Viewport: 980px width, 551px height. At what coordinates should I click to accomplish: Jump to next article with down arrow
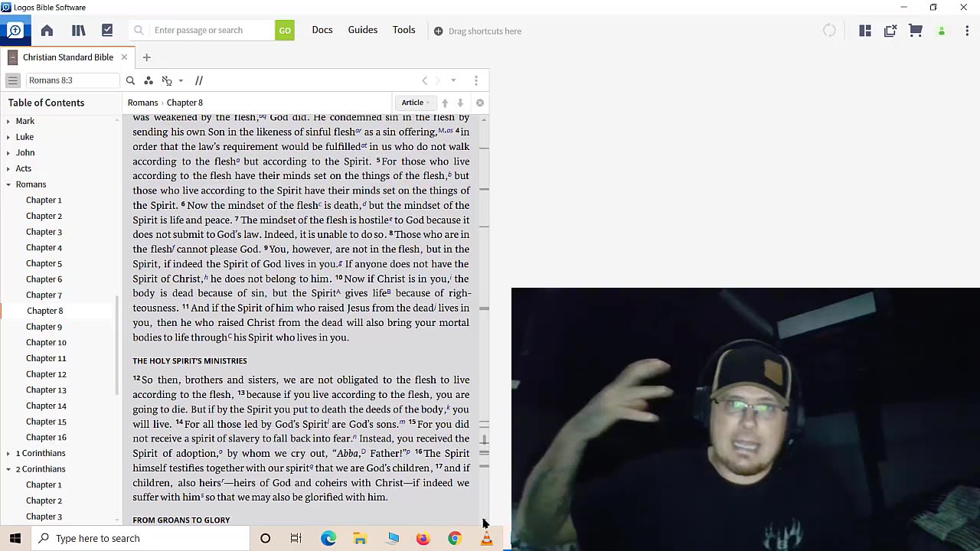tap(460, 103)
